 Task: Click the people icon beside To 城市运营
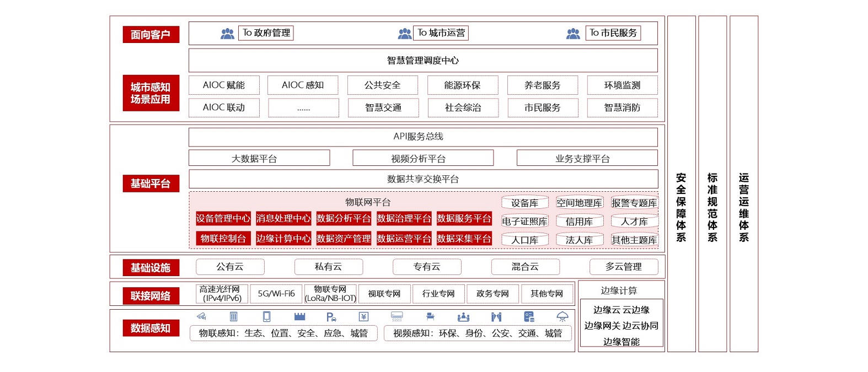(405, 34)
